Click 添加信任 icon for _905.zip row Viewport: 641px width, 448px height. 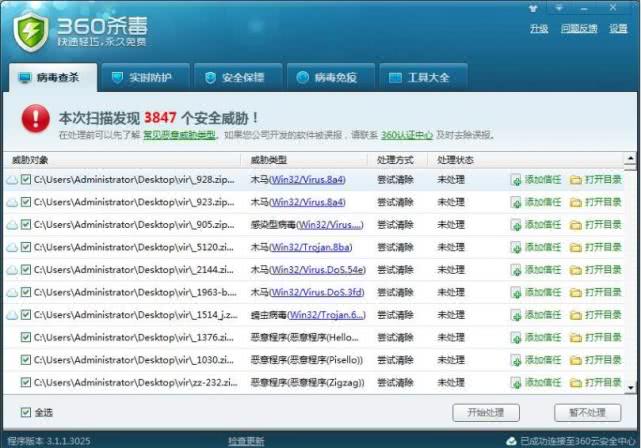tap(516, 225)
